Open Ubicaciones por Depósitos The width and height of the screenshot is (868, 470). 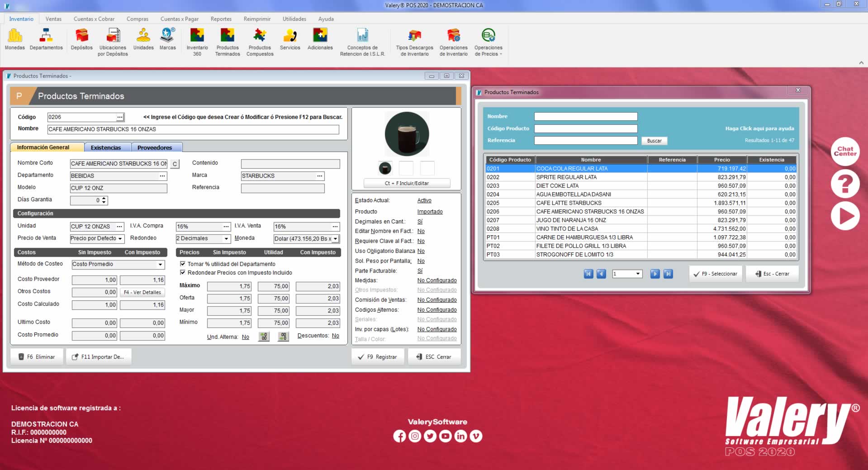point(113,42)
